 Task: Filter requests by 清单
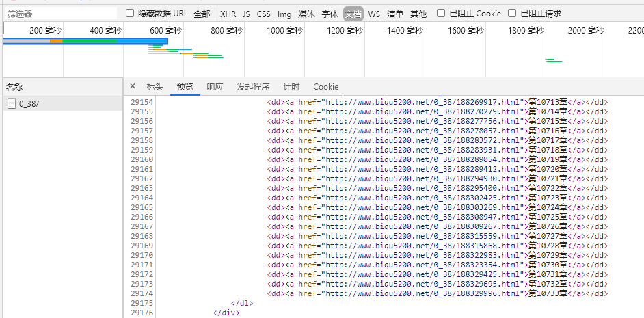click(395, 14)
